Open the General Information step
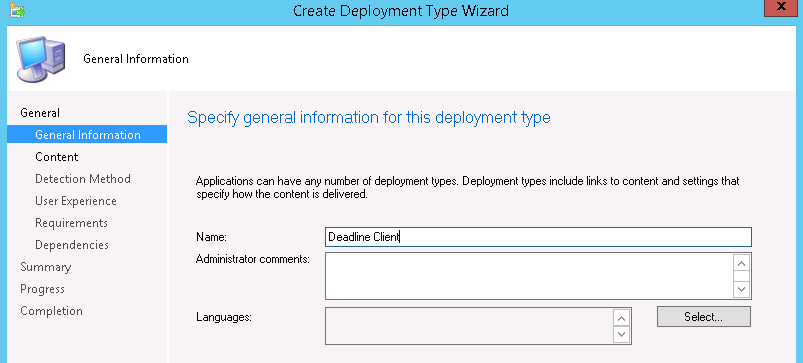This screenshot has width=803, height=363. pyautogui.click(x=87, y=135)
